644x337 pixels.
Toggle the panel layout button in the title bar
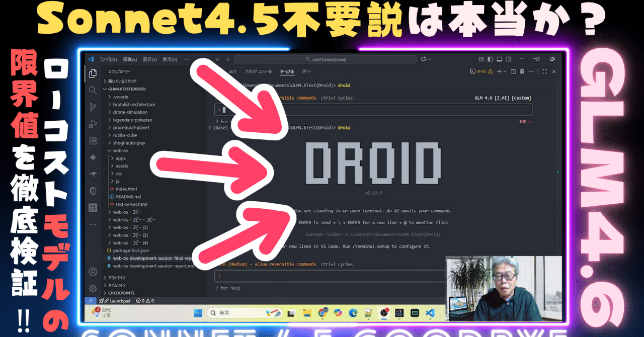click(499, 59)
